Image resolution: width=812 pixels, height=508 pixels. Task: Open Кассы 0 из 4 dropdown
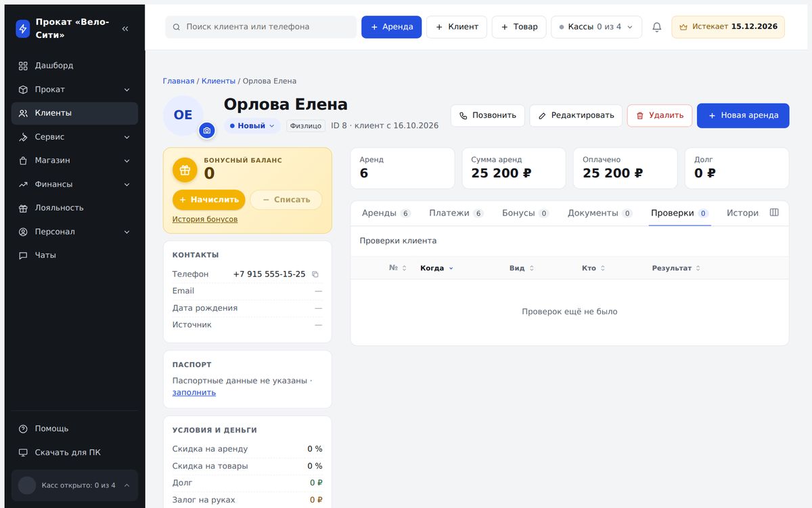coord(596,27)
